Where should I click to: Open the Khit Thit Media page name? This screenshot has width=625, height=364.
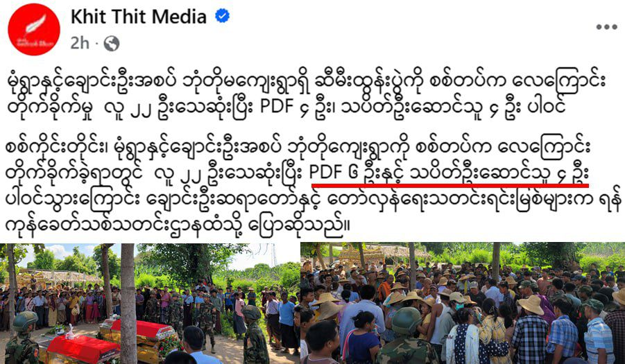[x=138, y=17]
